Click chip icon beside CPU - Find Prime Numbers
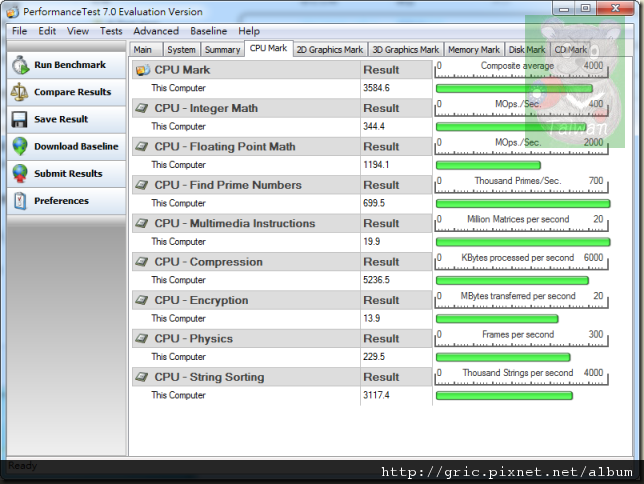 point(142,185)
